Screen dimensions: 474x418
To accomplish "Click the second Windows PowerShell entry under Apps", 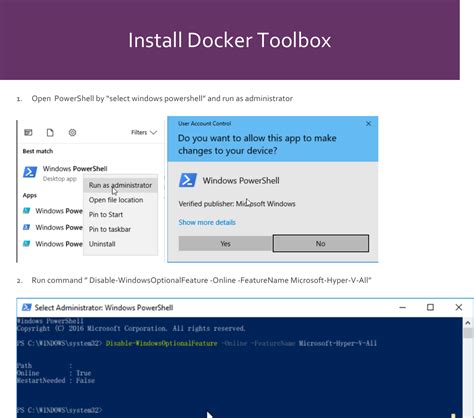I will (x=53, y=227).
